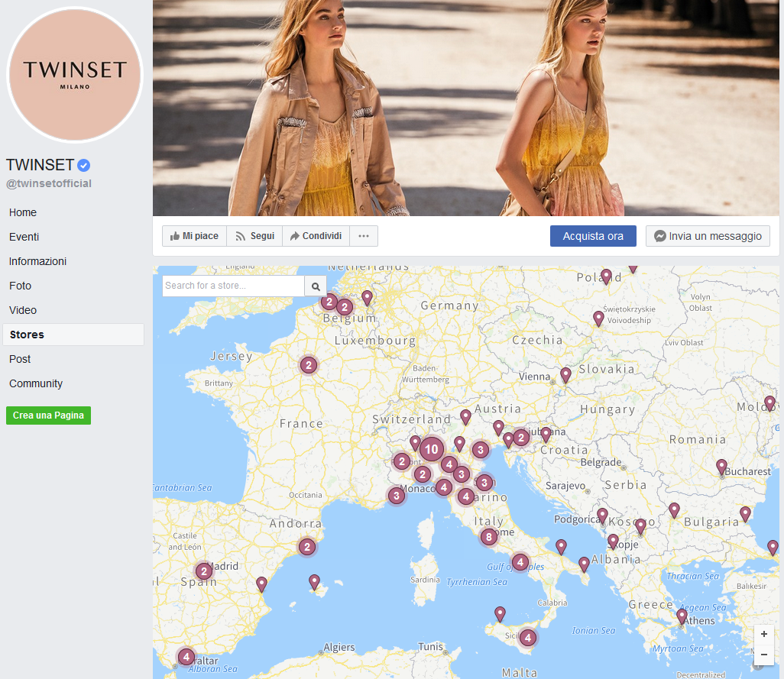Viewport: 784px width, 679px height.
Task: Open the Video section
Action: pos(22,310)
